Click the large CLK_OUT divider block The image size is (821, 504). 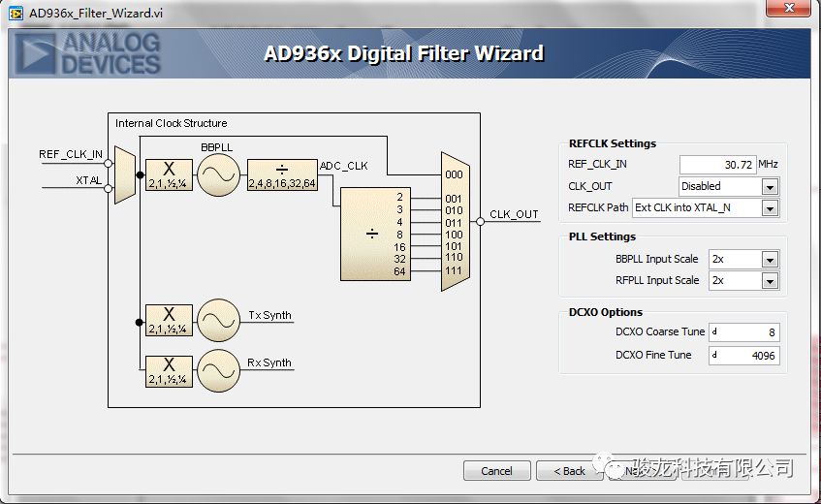pyautogui.click(x=373, y=233)
